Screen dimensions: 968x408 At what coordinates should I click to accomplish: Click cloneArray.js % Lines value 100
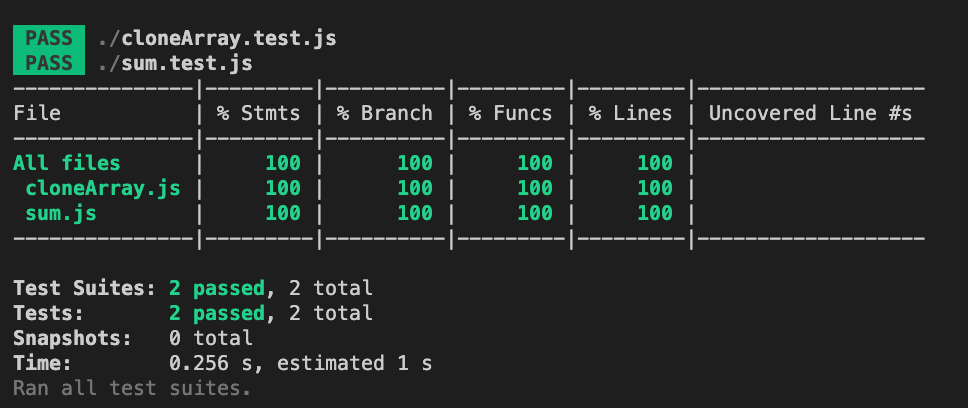coord(654,188)
